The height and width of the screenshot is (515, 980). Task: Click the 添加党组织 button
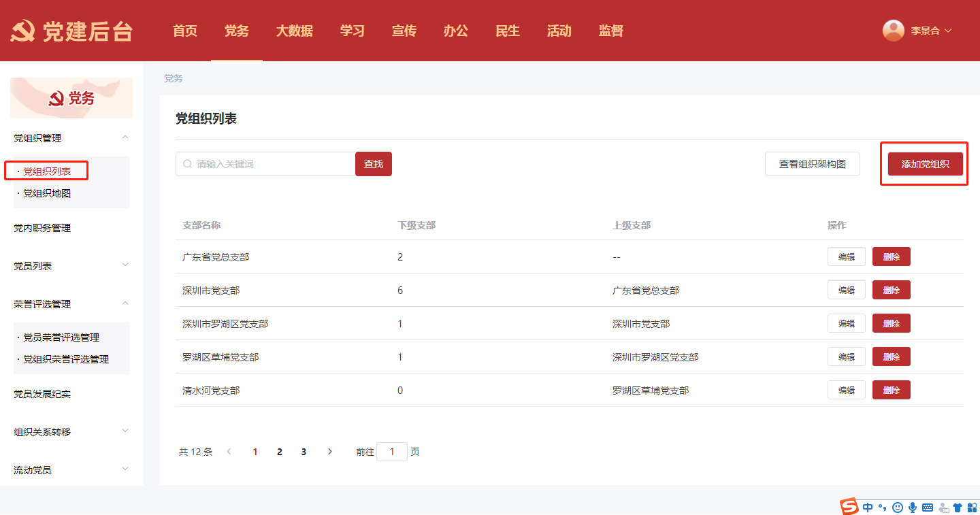925,164
